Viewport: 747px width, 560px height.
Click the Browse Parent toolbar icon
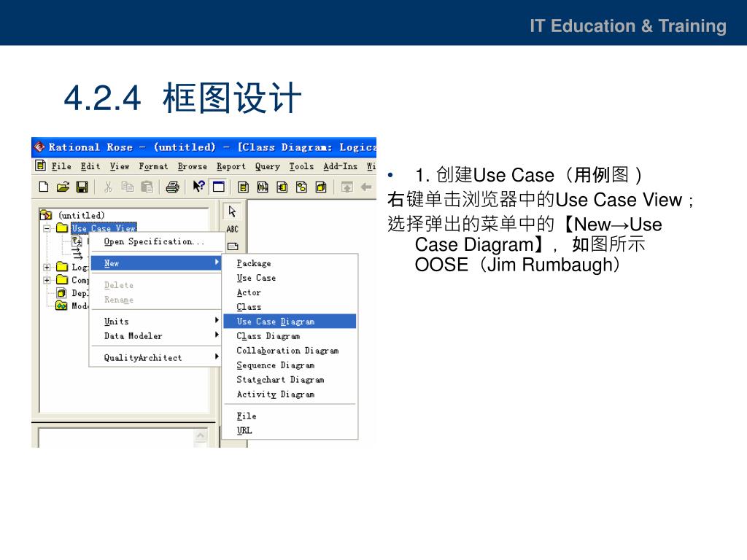[x=347, y=187]
